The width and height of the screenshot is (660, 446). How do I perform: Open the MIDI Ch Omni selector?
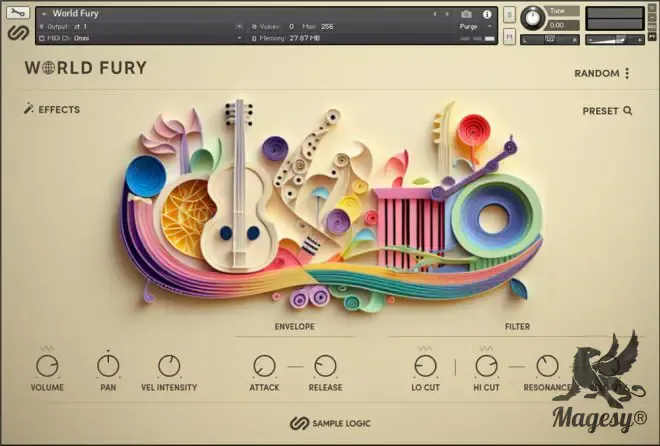click(82, 38)
